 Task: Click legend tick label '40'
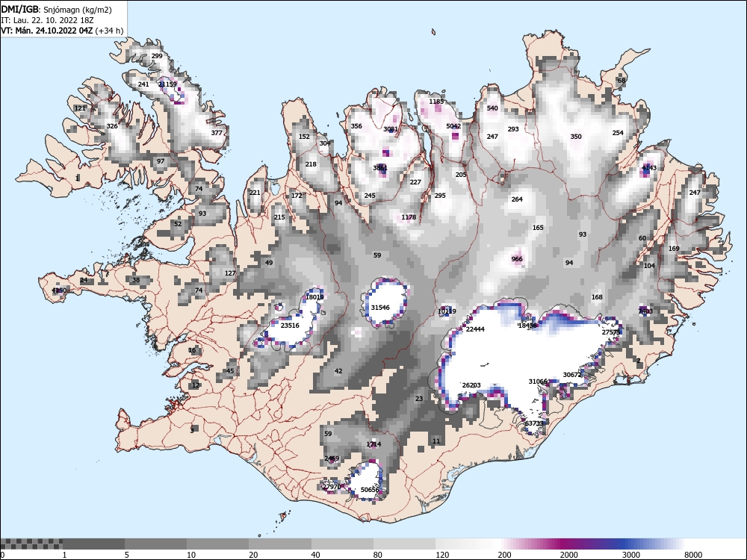click(x=315, y=555)
